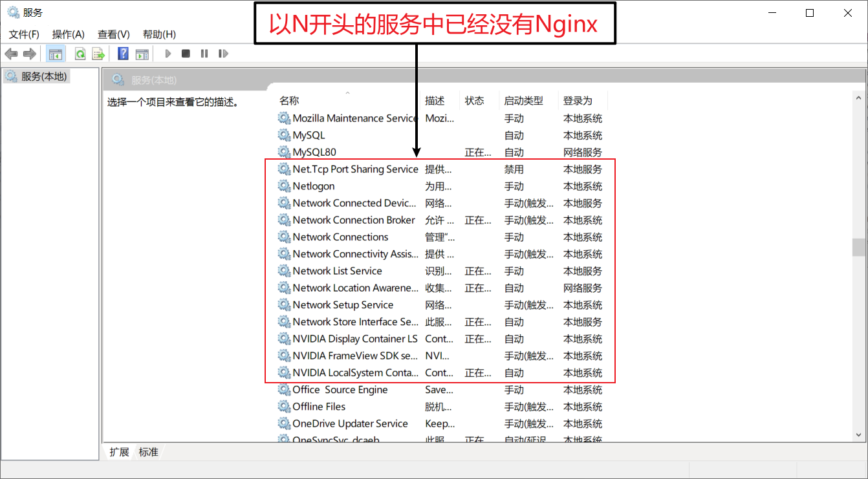Open the 文件(F) menu
This screenshot has width=868, height=479.
coord(24,34)
